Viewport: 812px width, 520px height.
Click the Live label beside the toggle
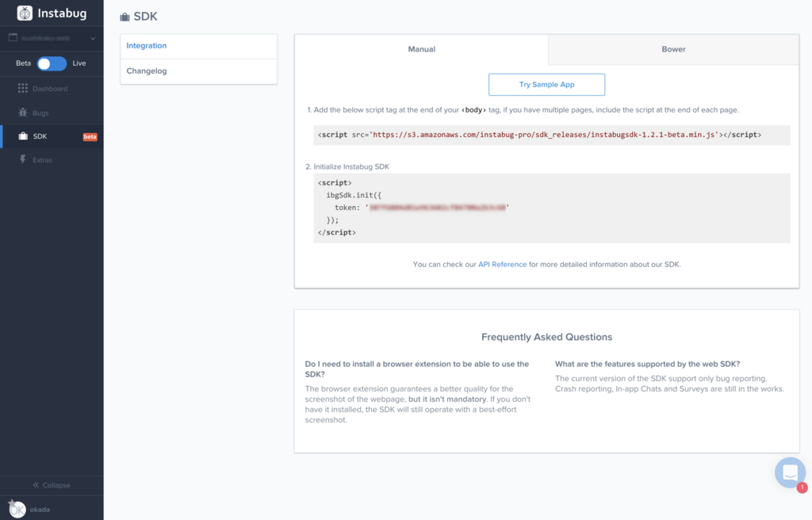click(x=79, y=63)
